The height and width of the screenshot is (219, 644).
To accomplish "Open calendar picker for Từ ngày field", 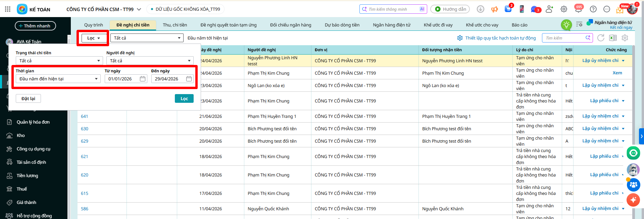I will click(x=143, y=79).
